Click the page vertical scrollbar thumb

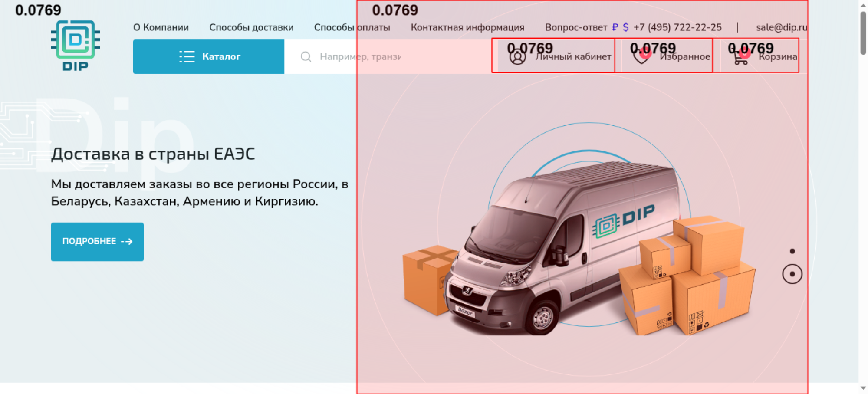[x=863, y=33]
